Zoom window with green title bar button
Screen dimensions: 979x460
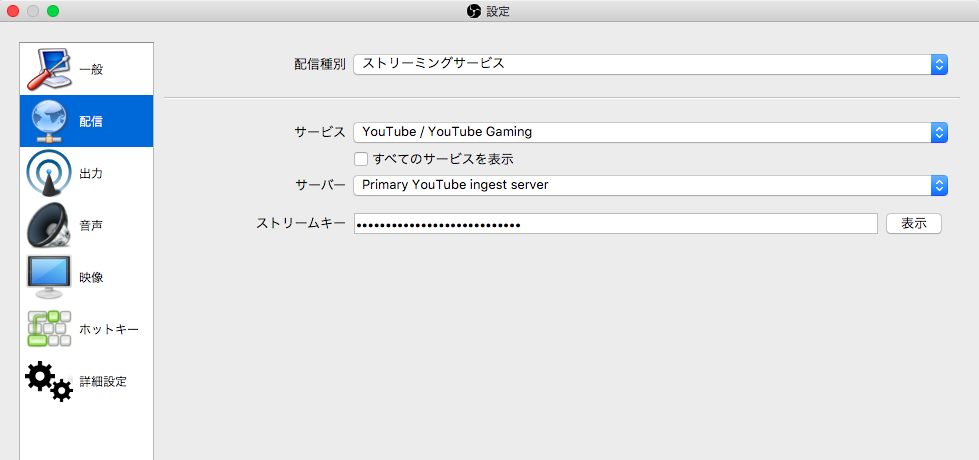coord(53,11)
